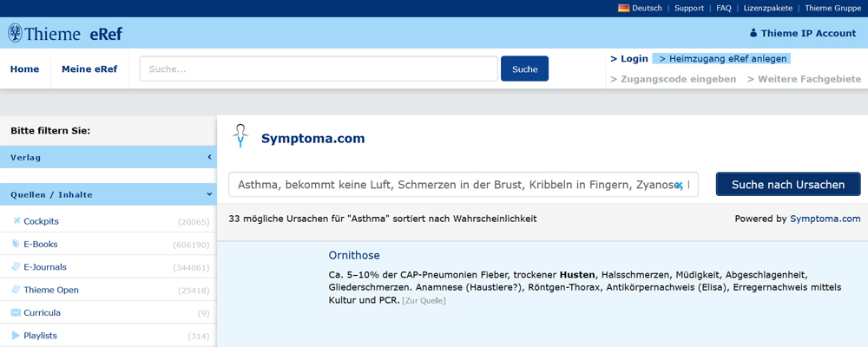868x347 pixels.
Task: Click the Thieme eRef logo
Action: (65, 33)
